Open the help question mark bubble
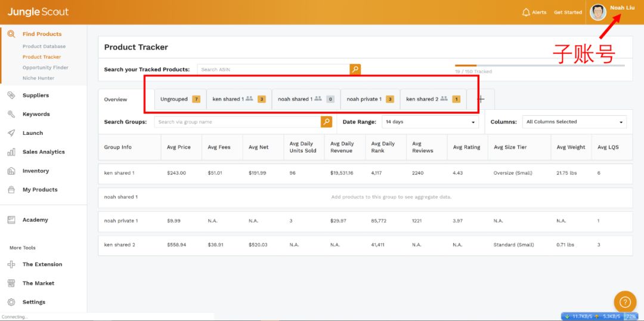Viewport: 644px width, 321px height. [624, 301]
